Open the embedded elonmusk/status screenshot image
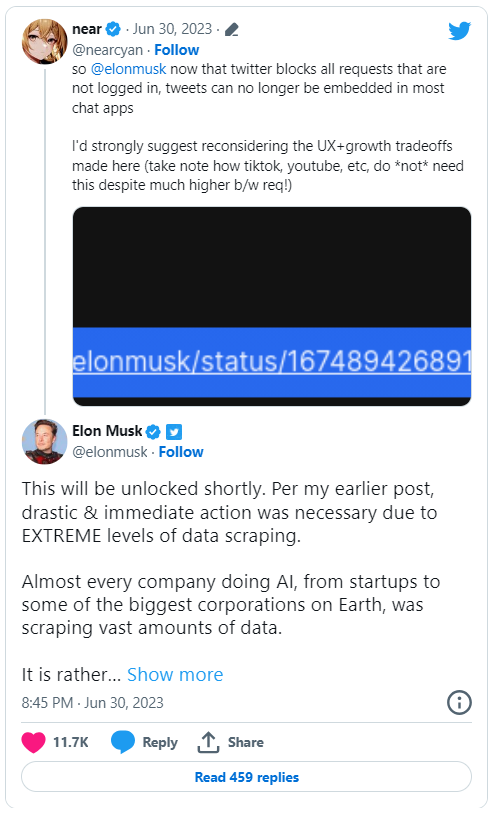The width and height of the screenshot is (492, 817). [x=272, y=306]
